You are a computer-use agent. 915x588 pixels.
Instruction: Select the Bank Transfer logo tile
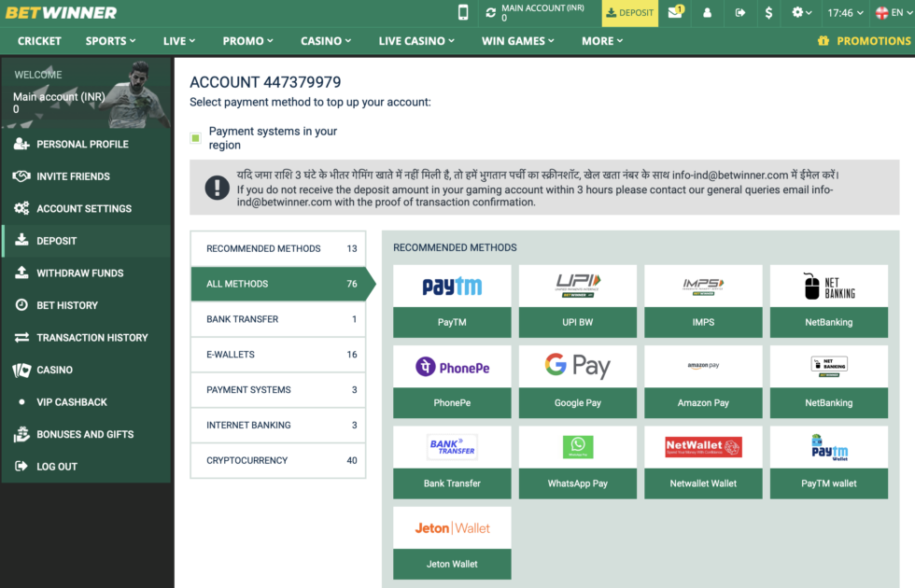coord(452,447)
